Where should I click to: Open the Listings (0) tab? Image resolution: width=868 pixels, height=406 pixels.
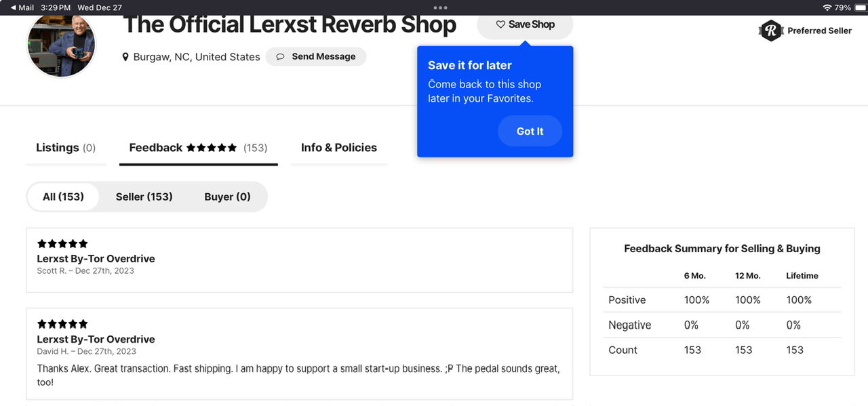point(66,148)
